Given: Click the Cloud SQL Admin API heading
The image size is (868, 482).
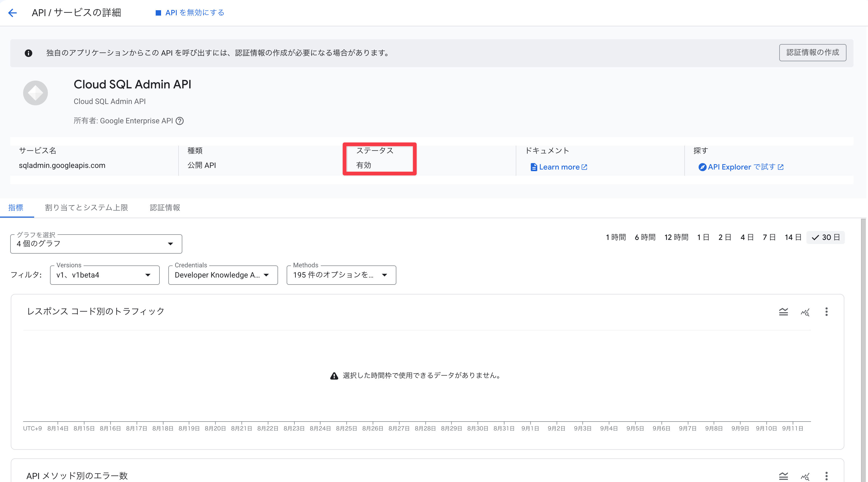Looking at the screenshot, I should tap(132, 84).
